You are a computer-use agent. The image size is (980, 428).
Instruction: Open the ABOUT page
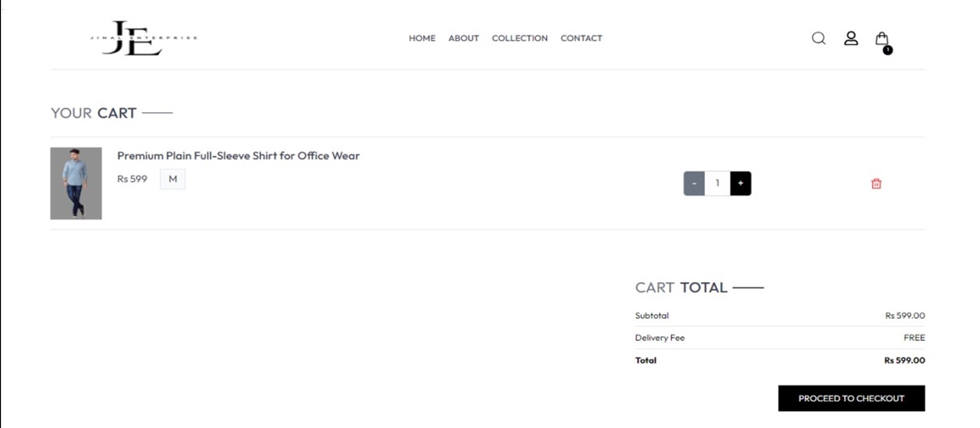(x=463, y=38)
